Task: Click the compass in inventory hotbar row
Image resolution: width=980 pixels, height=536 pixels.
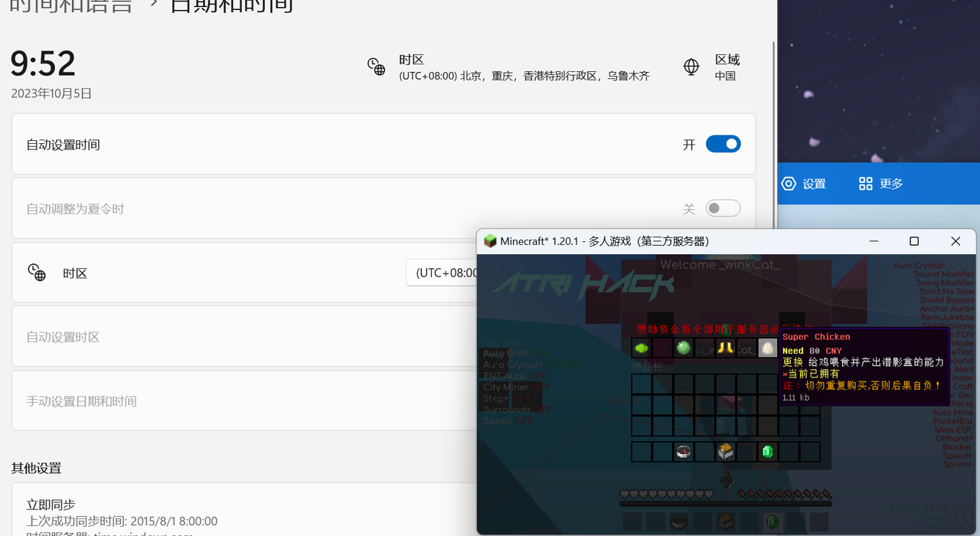Action: click(684, 452)
